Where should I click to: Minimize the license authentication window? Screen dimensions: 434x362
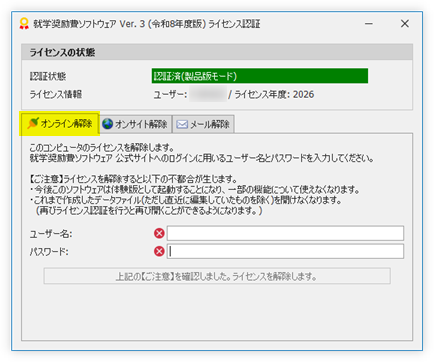[369, 24]
